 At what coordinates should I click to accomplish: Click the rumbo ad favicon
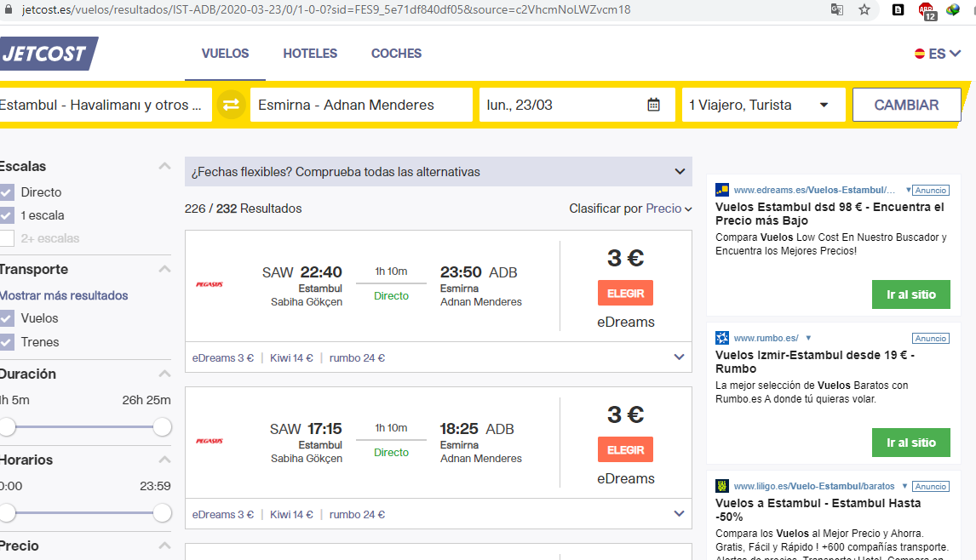click(x=722, y=338)
